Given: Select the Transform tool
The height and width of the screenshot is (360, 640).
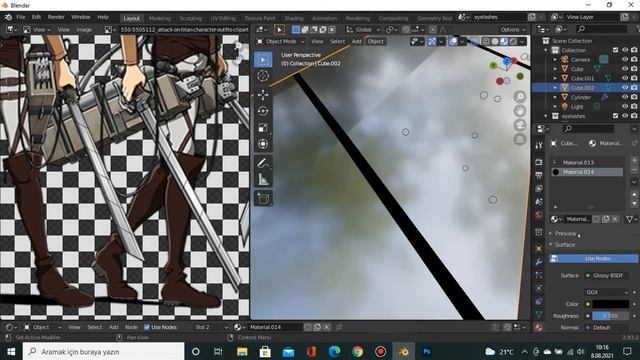Looking at the screenshot, I should (x=263, y=144).
